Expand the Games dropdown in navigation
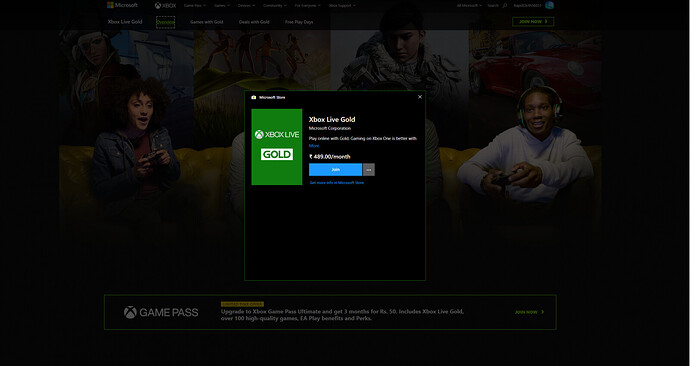Screen dimensions: 690x366 coord(221,6)
